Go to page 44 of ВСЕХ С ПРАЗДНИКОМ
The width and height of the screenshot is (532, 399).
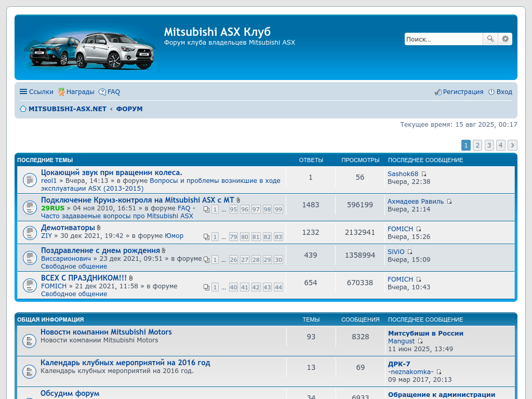coord(278,287)
